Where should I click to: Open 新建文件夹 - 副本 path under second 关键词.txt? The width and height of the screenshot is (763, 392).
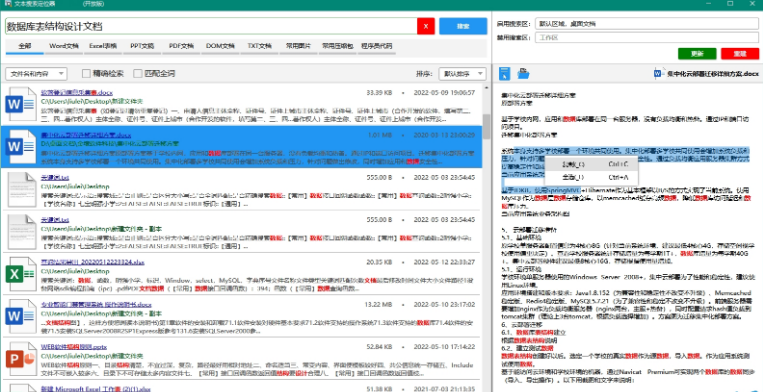(x=101, y=229)
